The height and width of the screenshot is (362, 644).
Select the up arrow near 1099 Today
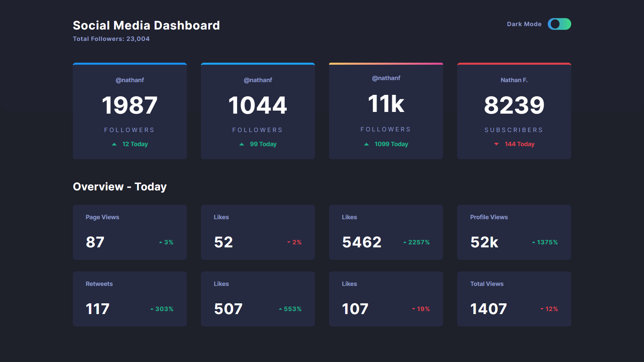coord(366,144)
